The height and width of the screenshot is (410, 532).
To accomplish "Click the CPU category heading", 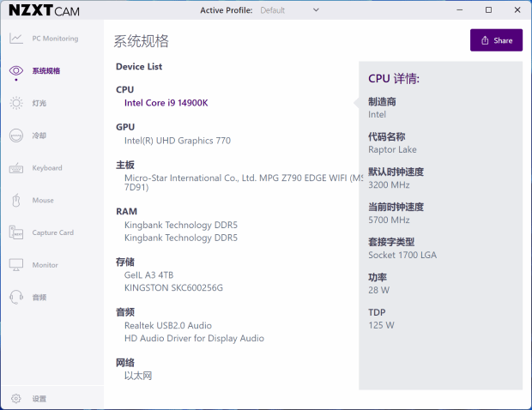I will click(x=125, y=89).
